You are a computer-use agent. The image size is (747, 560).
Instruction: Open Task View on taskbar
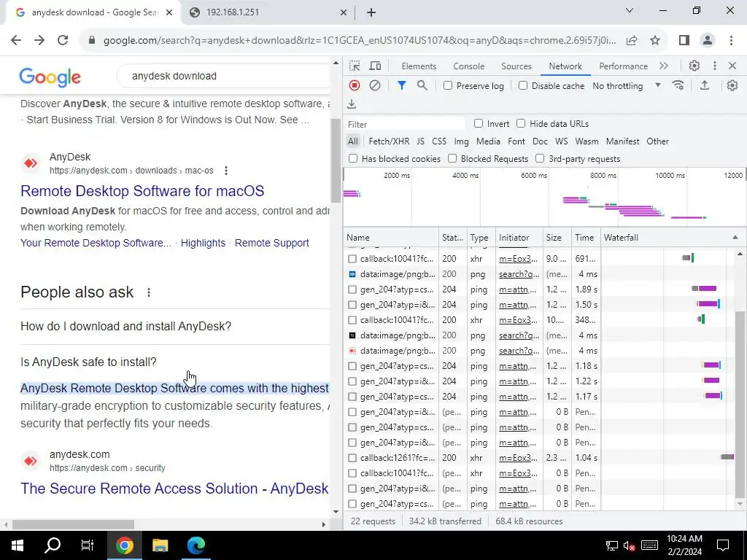point(88,545)
